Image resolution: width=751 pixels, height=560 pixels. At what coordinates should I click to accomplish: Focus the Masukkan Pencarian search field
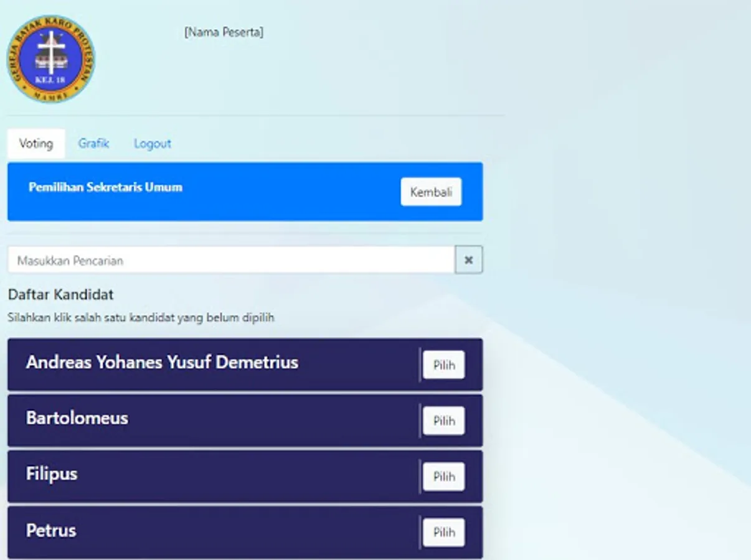[x=231, y=260]
